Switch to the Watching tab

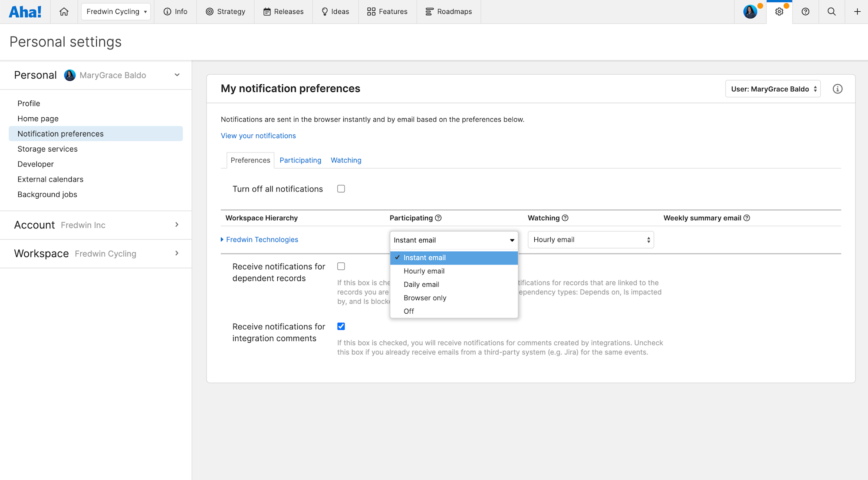pos(346,160)
